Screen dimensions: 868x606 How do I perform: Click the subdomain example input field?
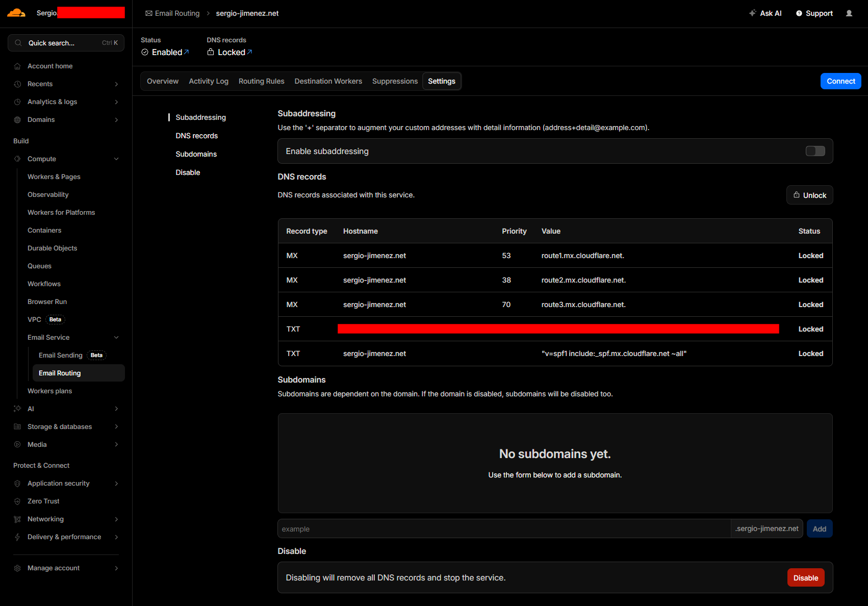click(x=504, y=528)
